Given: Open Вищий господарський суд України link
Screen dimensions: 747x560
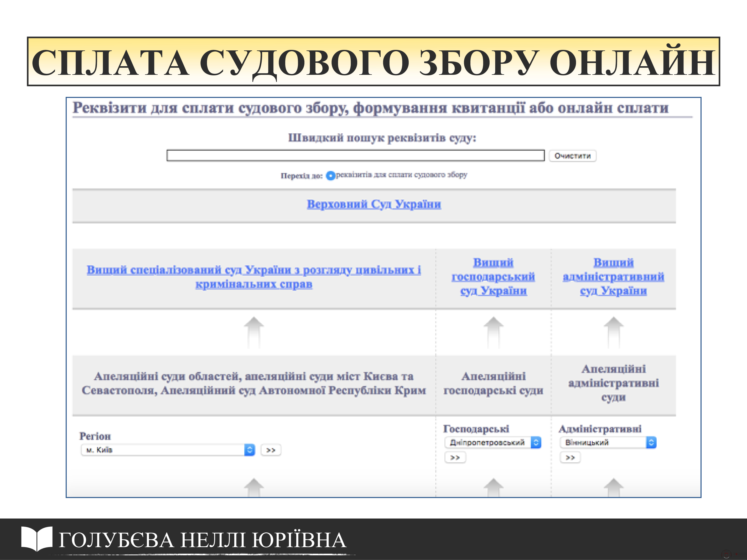Looking at the screenshot, I should coord(493,276).
